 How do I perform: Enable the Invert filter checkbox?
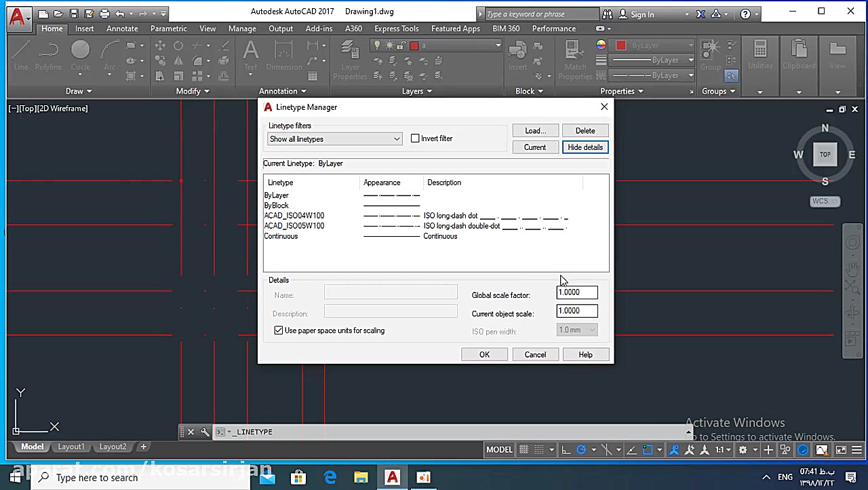pyautogui.click(x=415, y=138)
